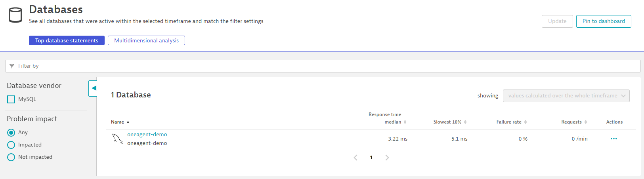Viewport: 644px width, 179px height.
Task: Click the MySQL dolphin icon for oneagent-demo
Action: [x=117, y=139]
